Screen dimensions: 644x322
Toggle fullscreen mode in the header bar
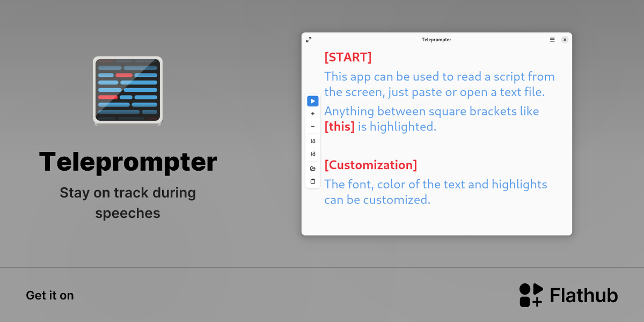(309, 40)
